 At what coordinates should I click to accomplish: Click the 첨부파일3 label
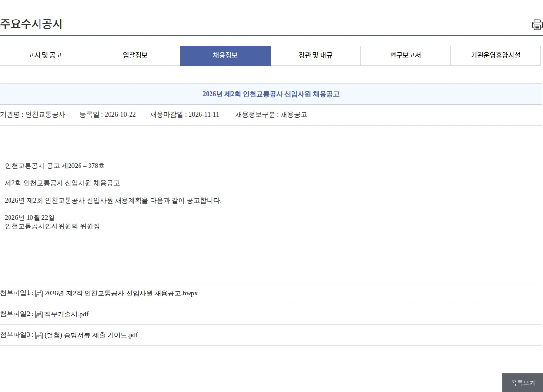point(17,335)
